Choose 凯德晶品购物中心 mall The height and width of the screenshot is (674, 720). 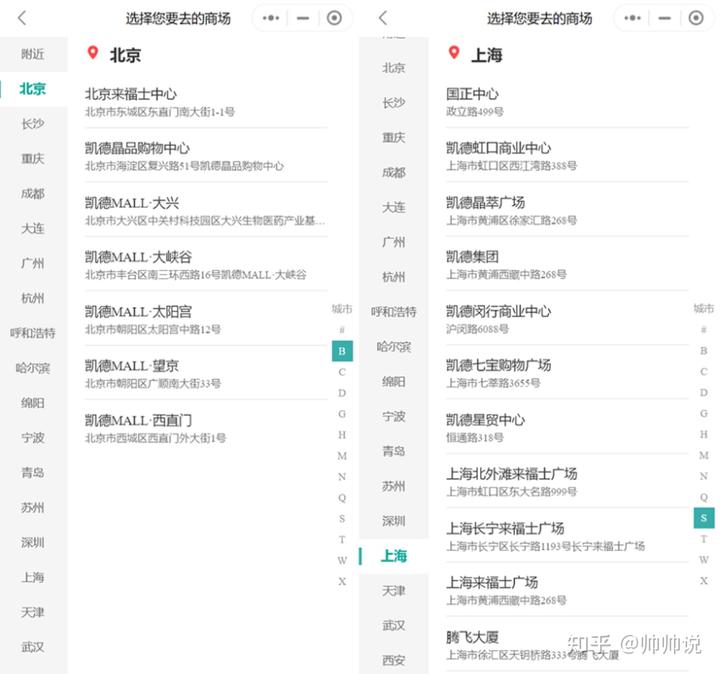[206, 156]
